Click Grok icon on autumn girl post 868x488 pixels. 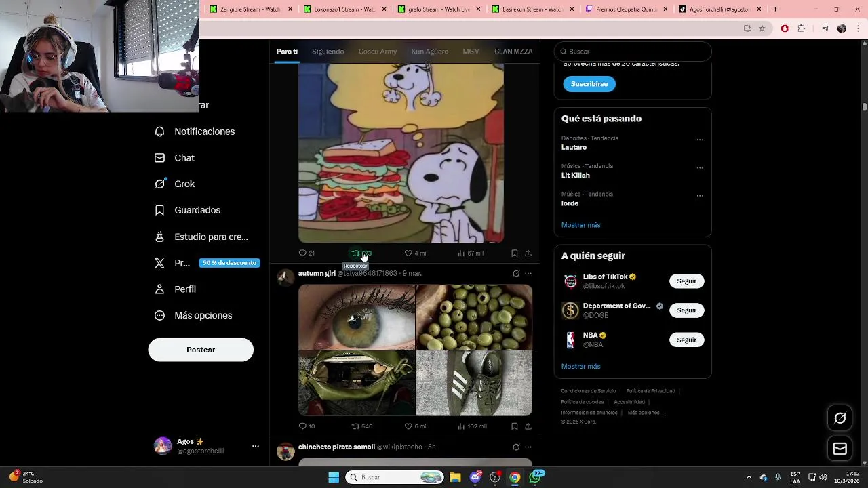516,274
